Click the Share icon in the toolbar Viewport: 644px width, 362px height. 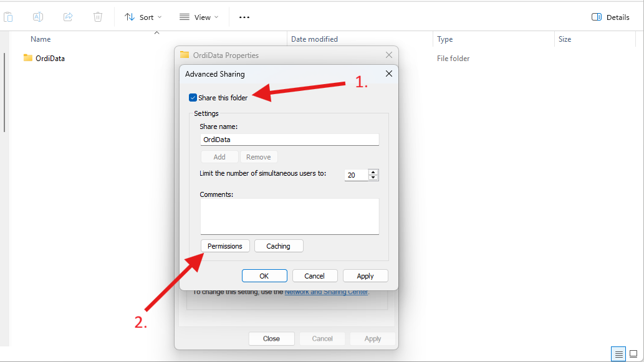click(x=68, y=17)
